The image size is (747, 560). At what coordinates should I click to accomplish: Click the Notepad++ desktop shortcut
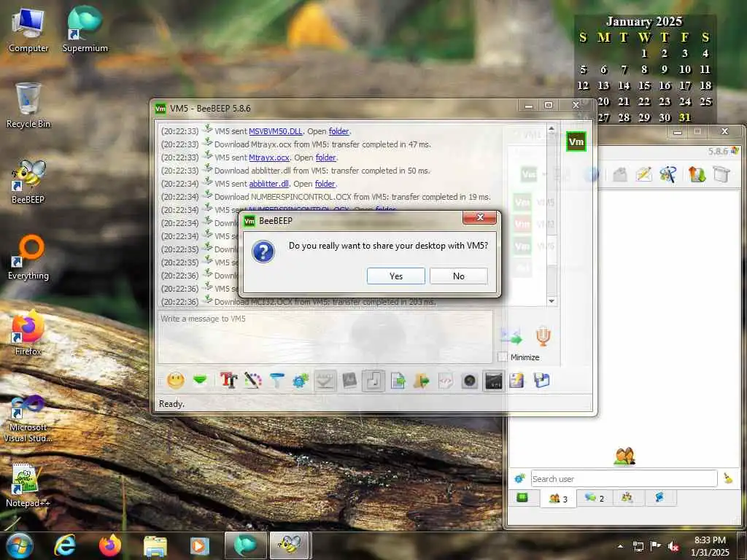28,485
